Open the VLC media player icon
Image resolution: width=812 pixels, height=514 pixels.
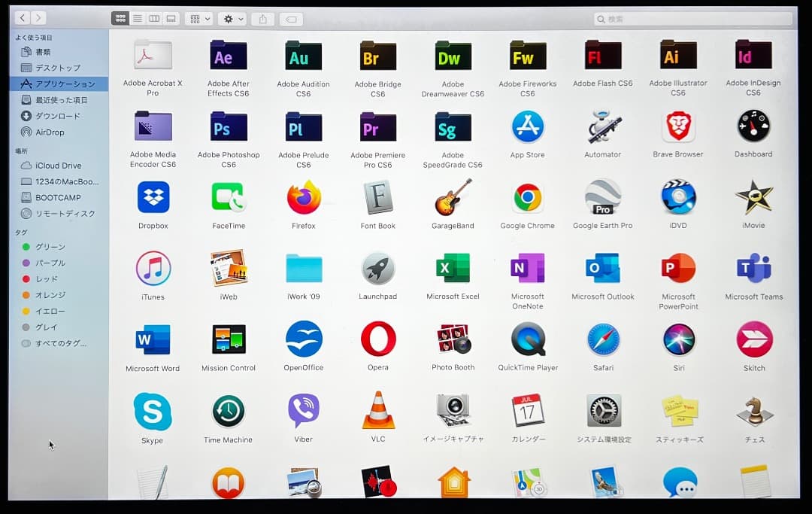(378, 411)
